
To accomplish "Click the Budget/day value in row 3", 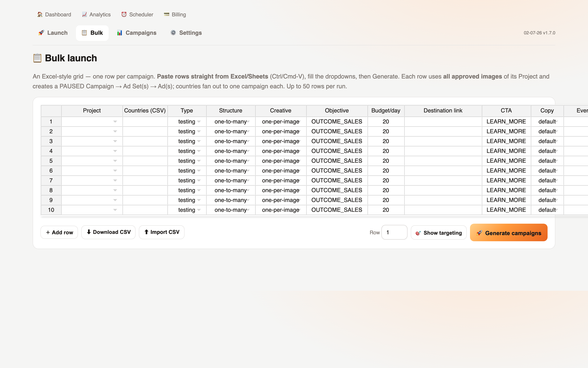I will click(386, 141).
